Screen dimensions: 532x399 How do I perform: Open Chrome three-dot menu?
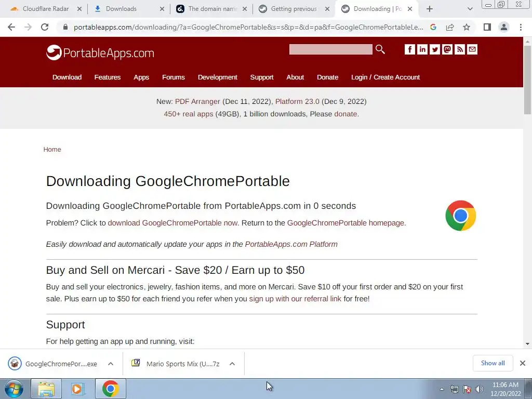521,27
